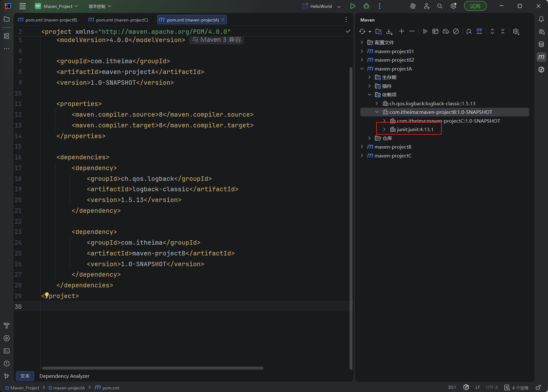Execute Maven goal icon

click(435, 31)
